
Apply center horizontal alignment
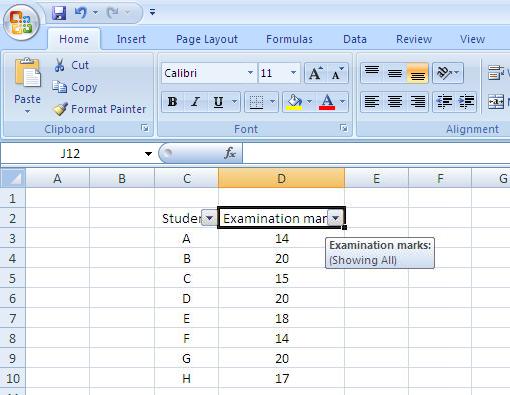395,102
